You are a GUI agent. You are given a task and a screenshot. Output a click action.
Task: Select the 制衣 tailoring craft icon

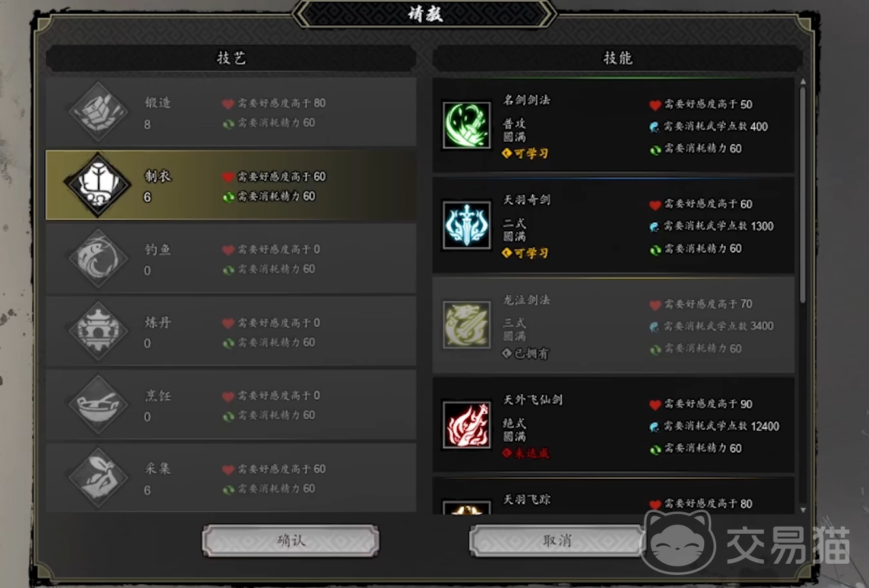(x=98, y=185)
